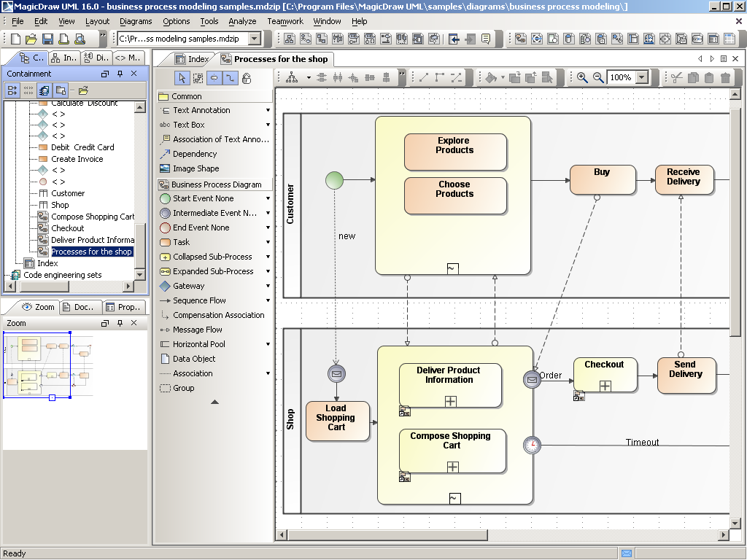Toggle the lock icon in palette
This screenshot has width=747, height=560.
[x=247, y=78]
